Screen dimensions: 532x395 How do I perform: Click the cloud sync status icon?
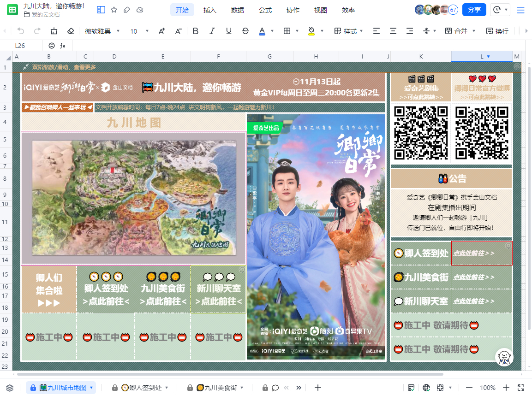pyautogui.click(x=140, y=10)
